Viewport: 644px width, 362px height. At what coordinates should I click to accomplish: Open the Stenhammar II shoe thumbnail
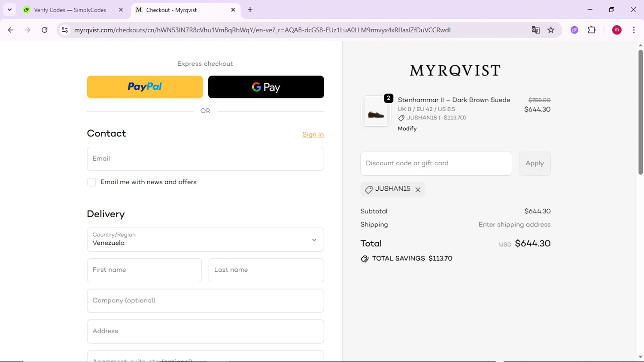(x=376, y=111)
